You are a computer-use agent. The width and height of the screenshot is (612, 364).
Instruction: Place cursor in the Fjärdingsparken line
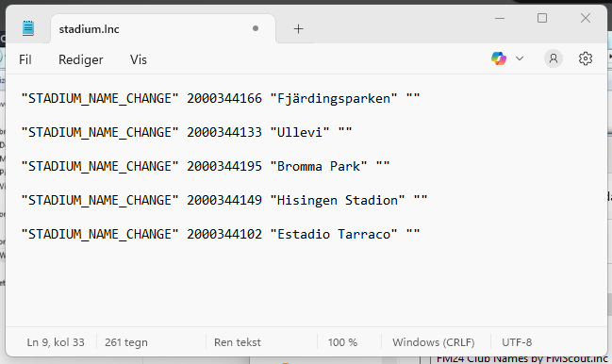(x=221, y=98)
